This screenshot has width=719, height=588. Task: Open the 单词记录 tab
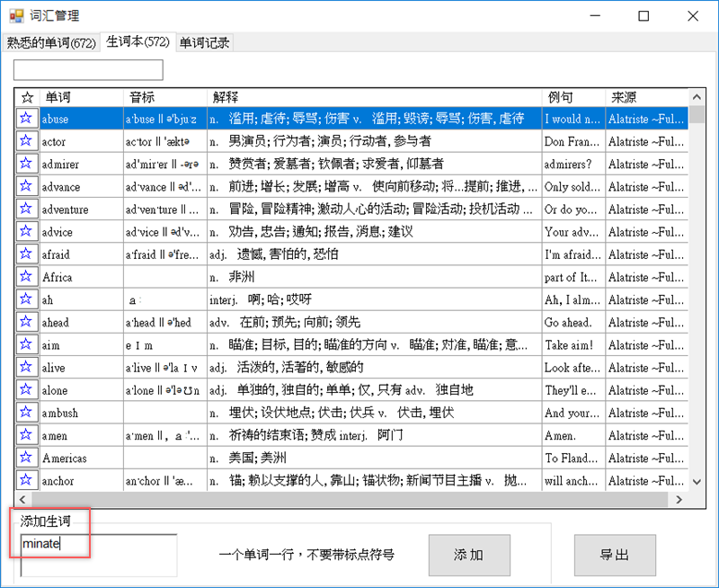pyautogui.click(x=204, y=42)
